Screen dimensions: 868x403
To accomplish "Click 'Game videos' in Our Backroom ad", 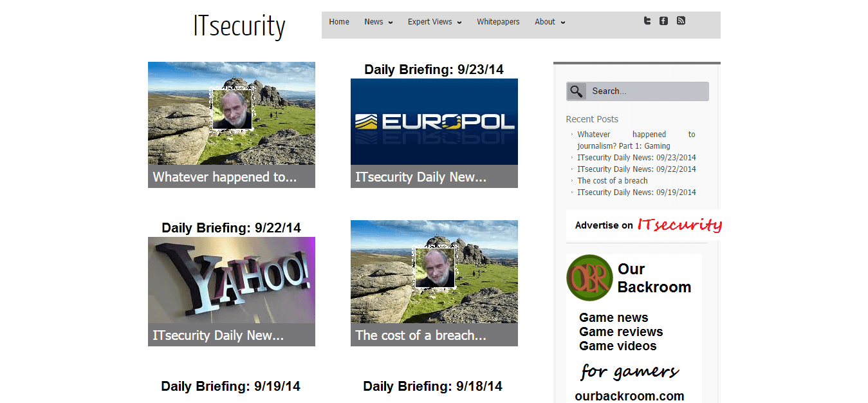I will coord(618,346).
